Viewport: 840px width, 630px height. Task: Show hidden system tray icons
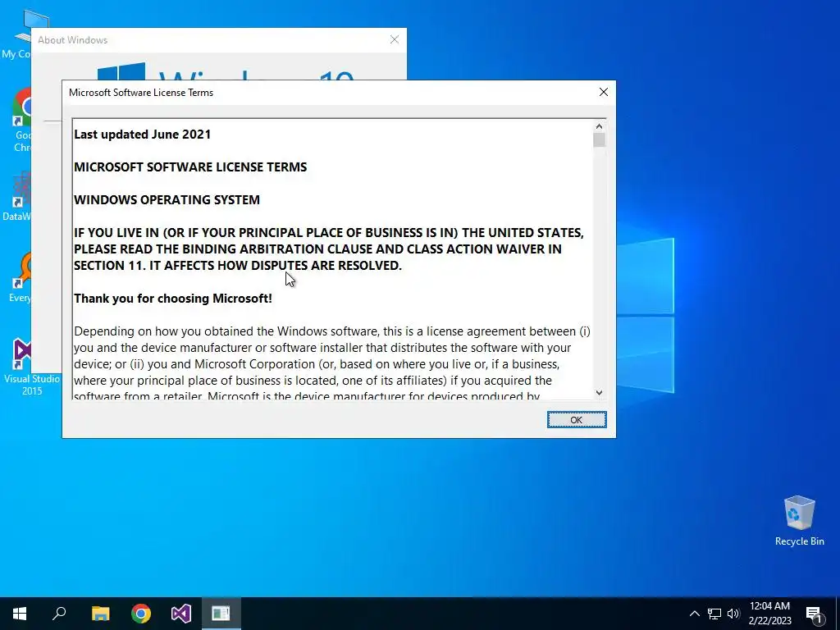click(x=694, y=614)
